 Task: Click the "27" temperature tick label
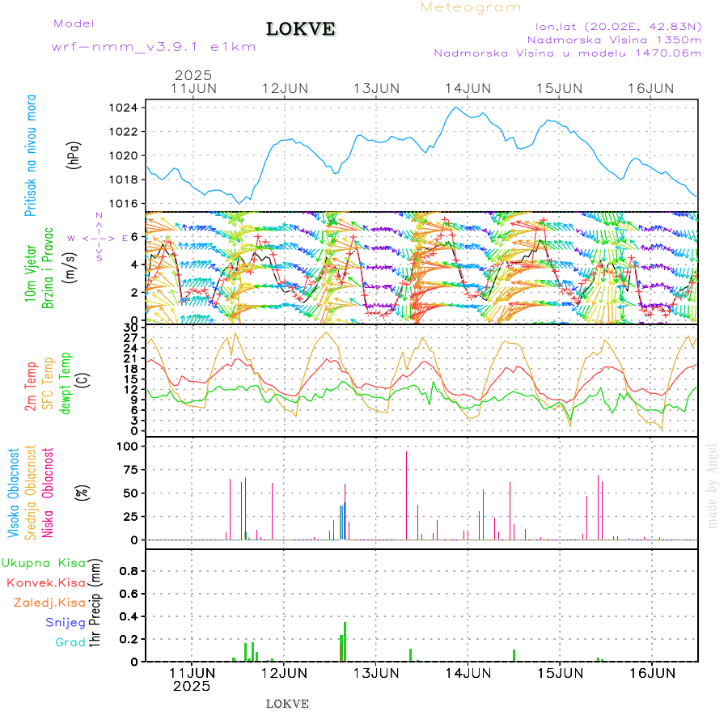pyautogui.click(x=131, y=337)
